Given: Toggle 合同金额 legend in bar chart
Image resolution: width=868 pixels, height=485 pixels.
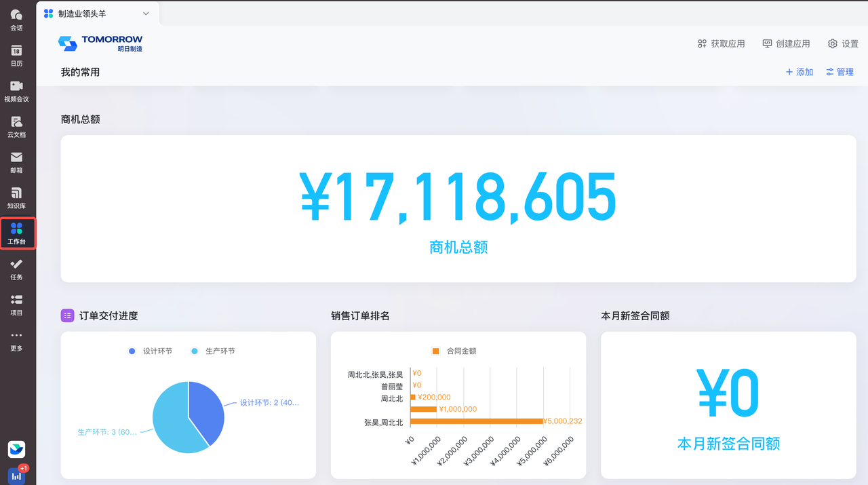Looking at the screenshot, I should coord(454,351).
